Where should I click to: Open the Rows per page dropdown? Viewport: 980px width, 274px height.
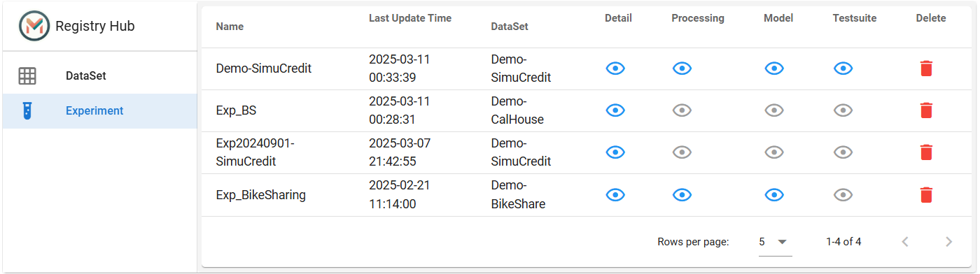point(775,242)
